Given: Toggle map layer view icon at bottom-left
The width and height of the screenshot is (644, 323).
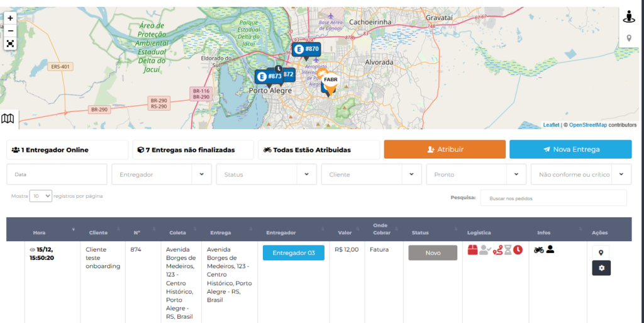Looking at the screenshot, I should [8, 118].
